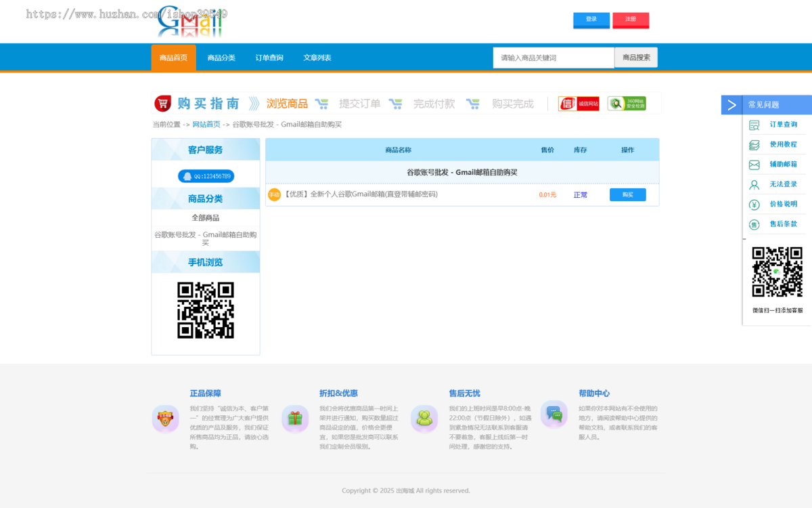
Task: Click the Gmail logo in the header
Action: [x=189, y=22]
